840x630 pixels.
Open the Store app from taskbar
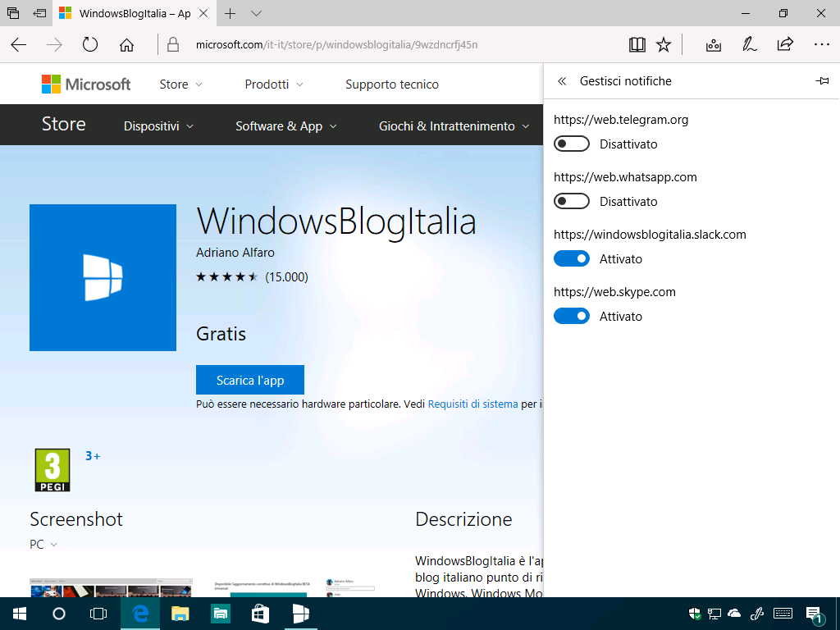point(260,614)
